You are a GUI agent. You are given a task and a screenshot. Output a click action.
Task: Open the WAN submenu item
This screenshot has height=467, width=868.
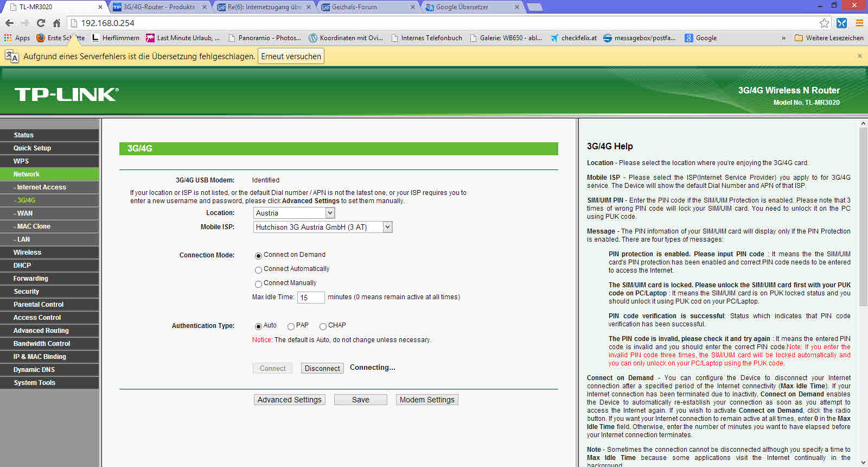(49, 213)
